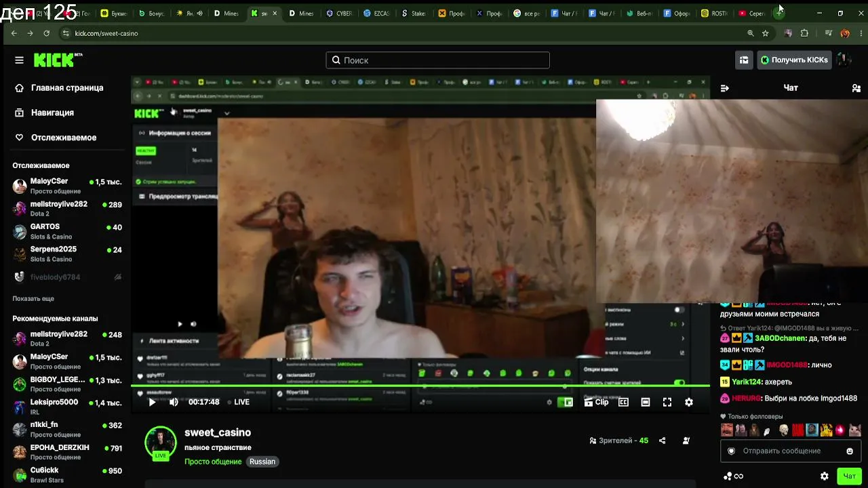The height and width of the screenshot is (488, 868).
Task: Open recommended channel Leksipro5000
Action: click(67, 407)
